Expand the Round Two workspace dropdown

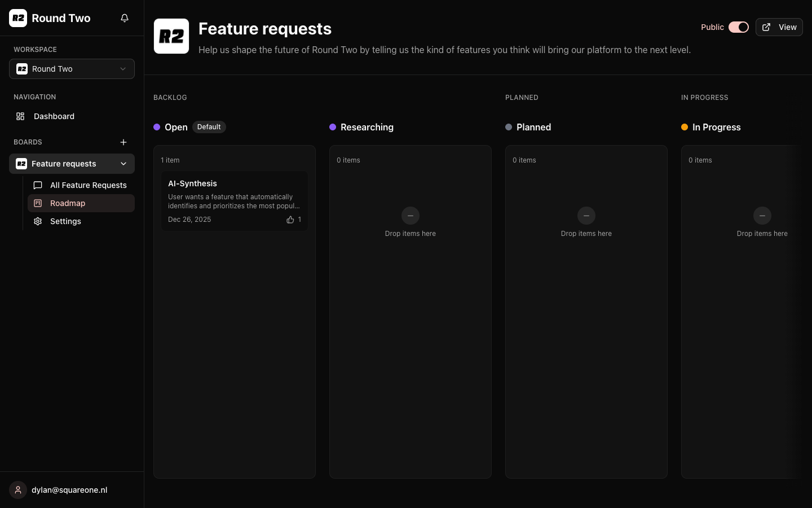(x=123, y=69)
